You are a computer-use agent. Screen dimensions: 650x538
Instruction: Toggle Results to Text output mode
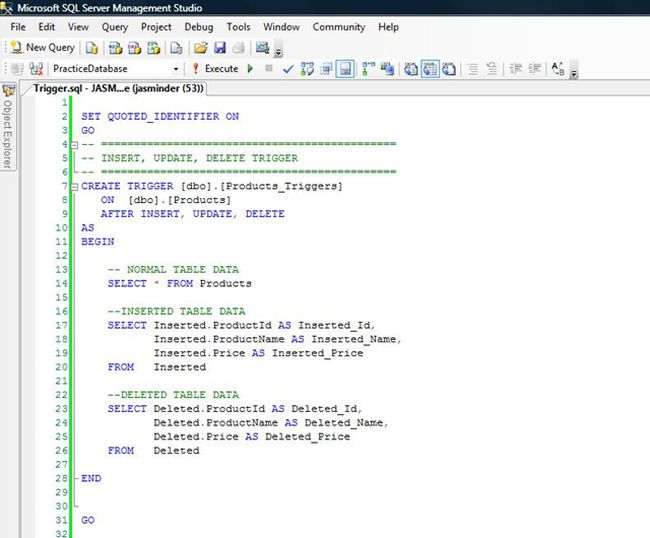tap(411, 69)
